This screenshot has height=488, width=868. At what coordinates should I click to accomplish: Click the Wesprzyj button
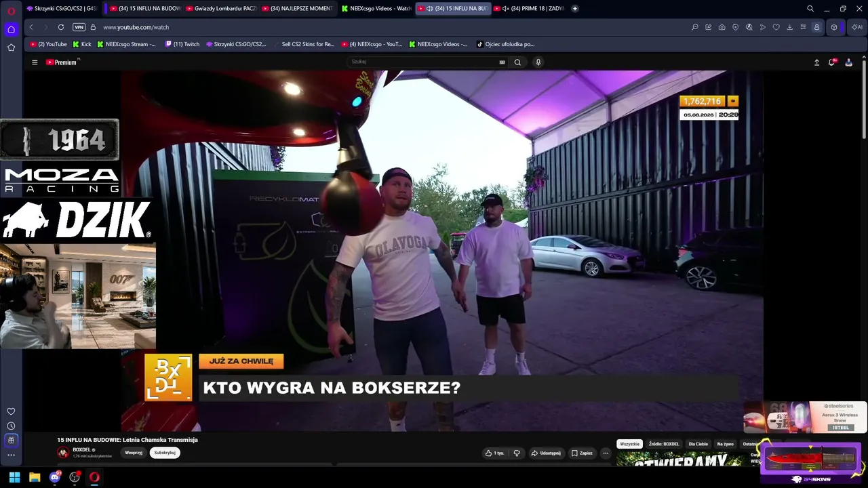(x=134, y=453)
